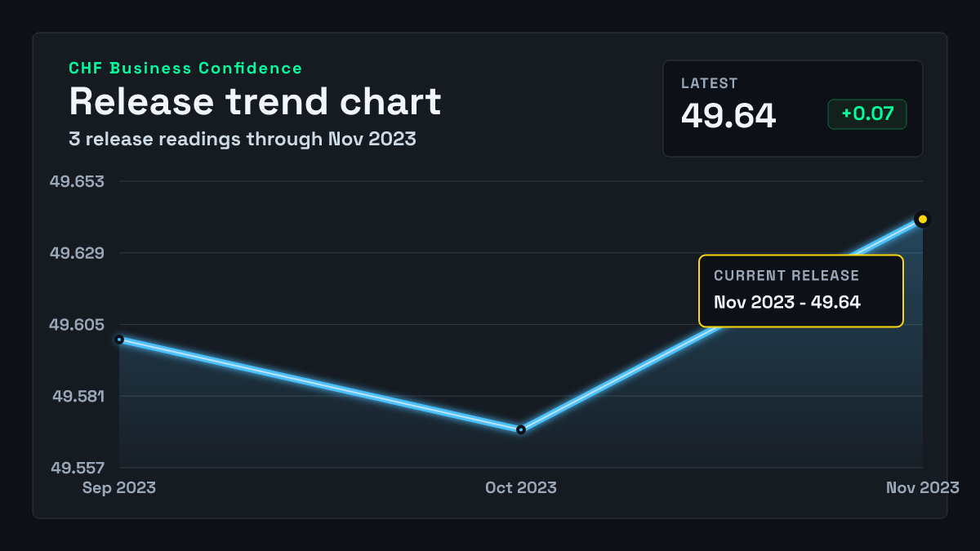Click the Nov 2023 axis label
This screenshot has width=980, height=551.
923,487
